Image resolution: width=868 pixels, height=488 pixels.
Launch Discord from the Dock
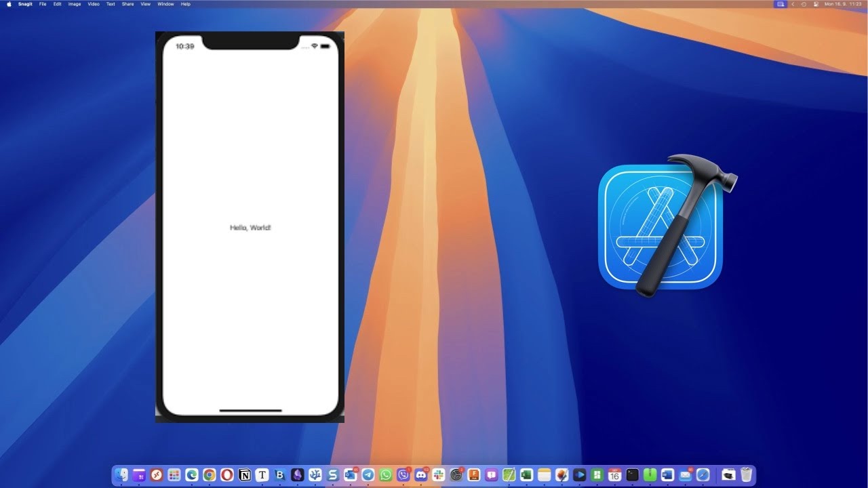[421, 475]
